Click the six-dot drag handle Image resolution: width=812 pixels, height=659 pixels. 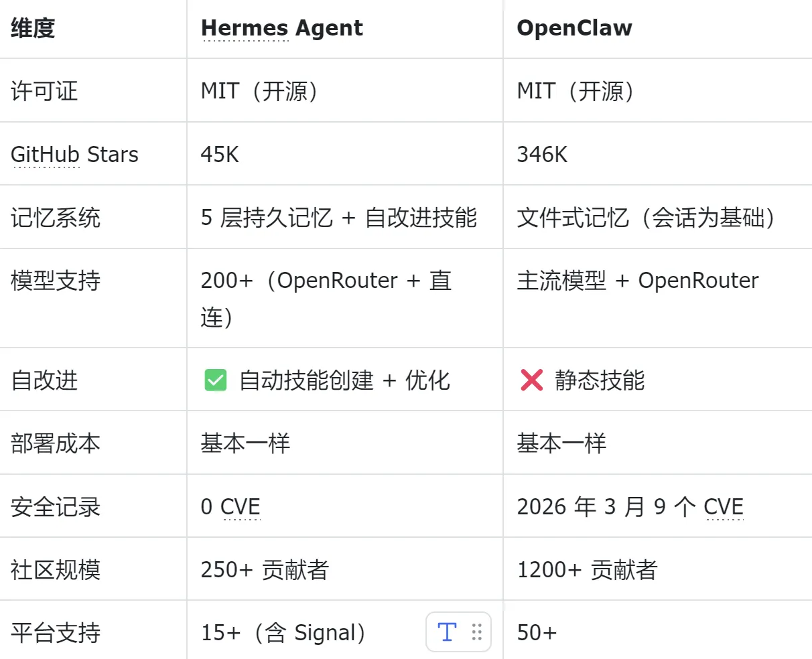(x=477, y=632)
